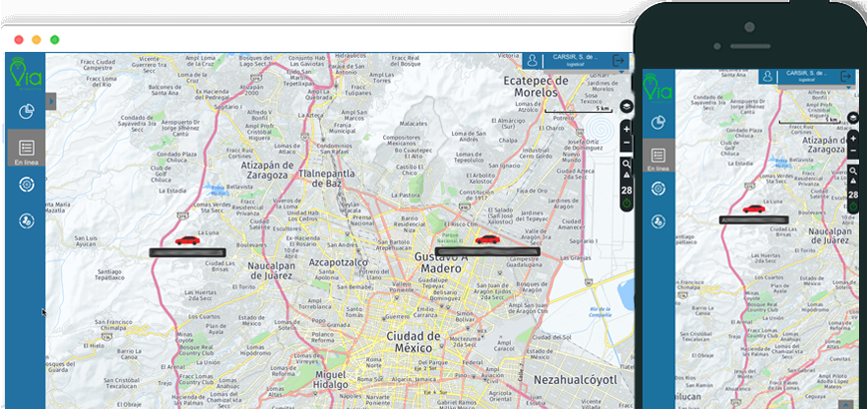Screen dimensions: 868x409
Task: Toggle the green power button on desktop map
Action: 627,204
